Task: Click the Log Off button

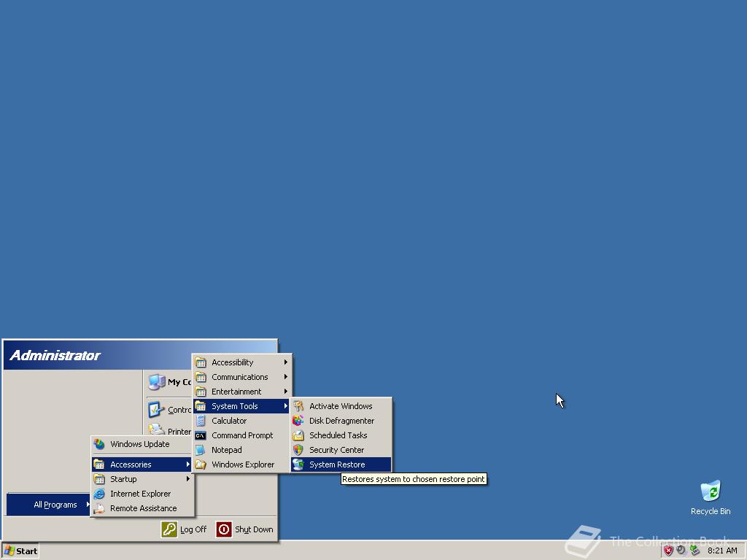Action: tap(185, 529)
